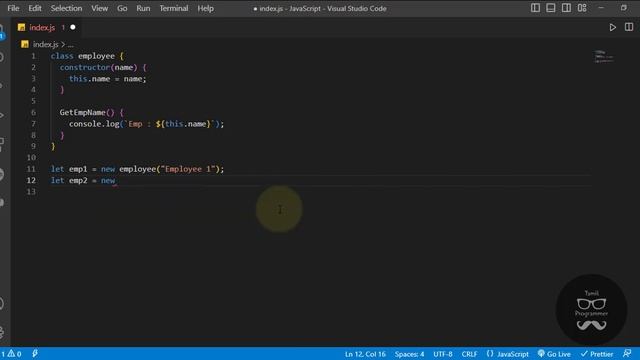The width and height of the screenshot is (640, 360).
Task: Click 'this.name = name;' on line 3
Action: [x=108, y=79]
